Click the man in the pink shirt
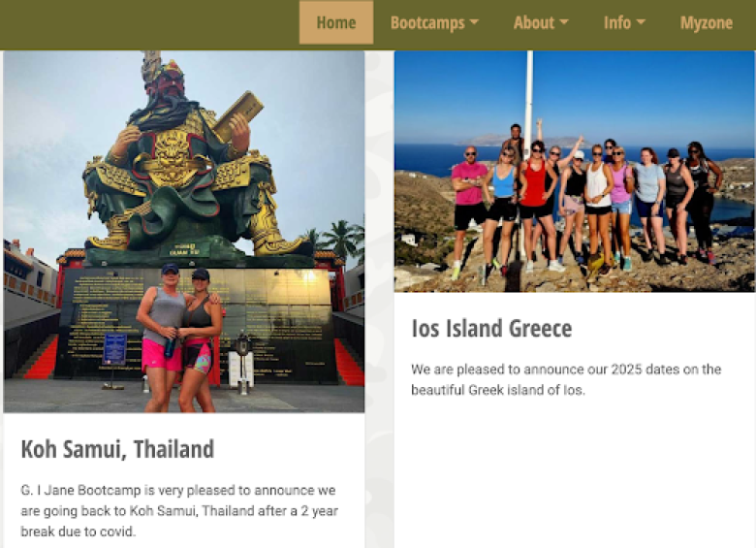This screenshot has height=548, width=756. pos(468,212)
